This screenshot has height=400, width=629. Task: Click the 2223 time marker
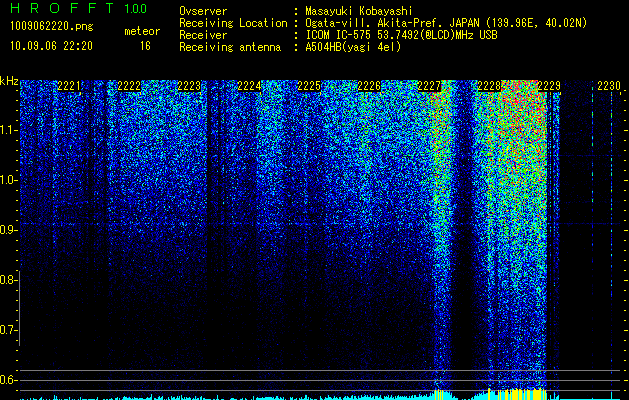(189, 86)
